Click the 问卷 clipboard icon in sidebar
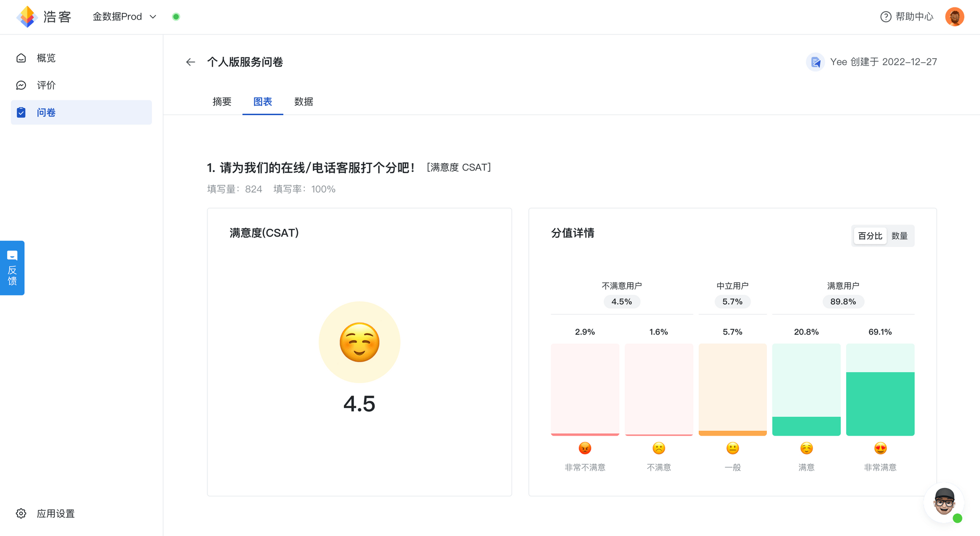 21,112
